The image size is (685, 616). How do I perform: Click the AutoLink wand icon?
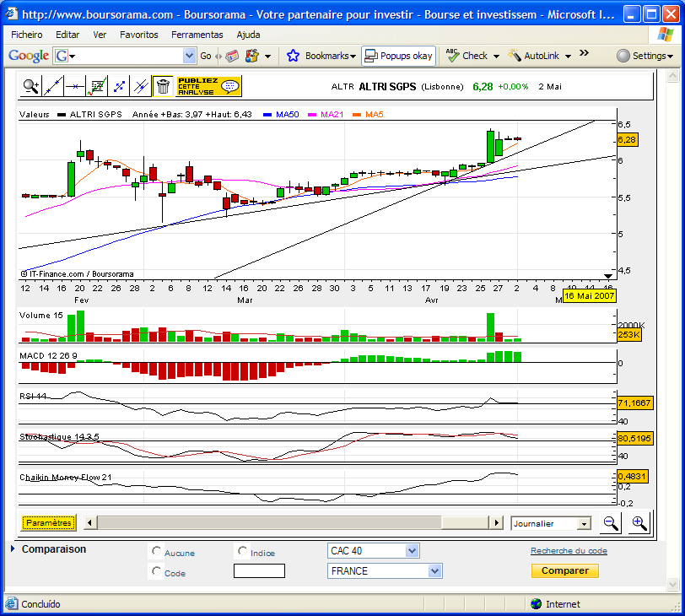[x=515, y=56]
